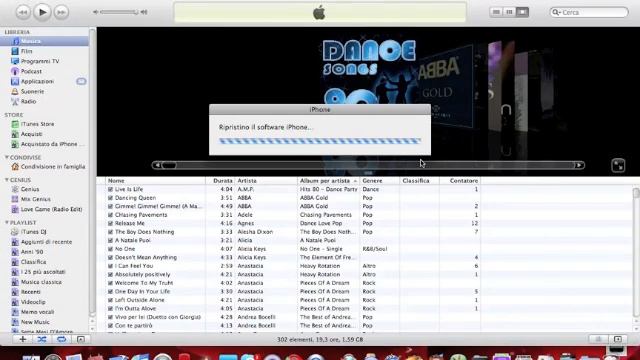Image resolution: width=640 pixels, height=360 pixels.
Task: Sort by Durata column
Action: [x=220, y=180]
